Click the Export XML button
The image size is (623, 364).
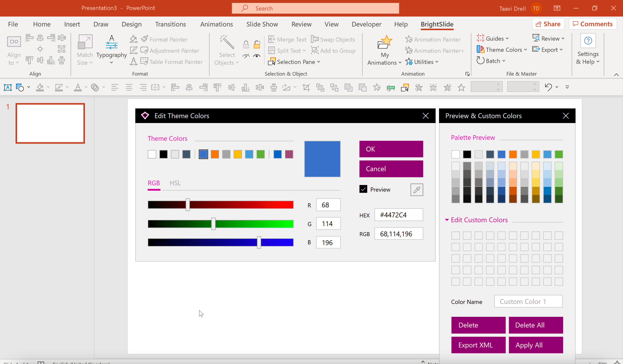point(476,345)
